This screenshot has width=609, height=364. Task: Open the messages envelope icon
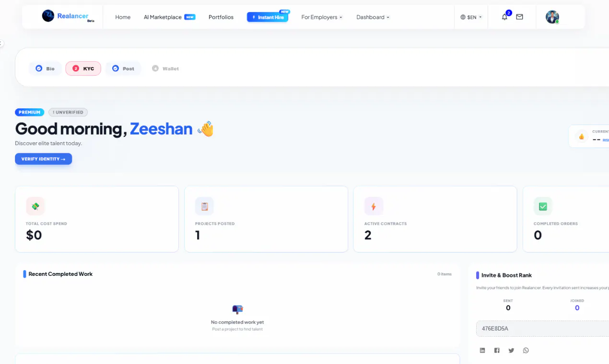519,17
